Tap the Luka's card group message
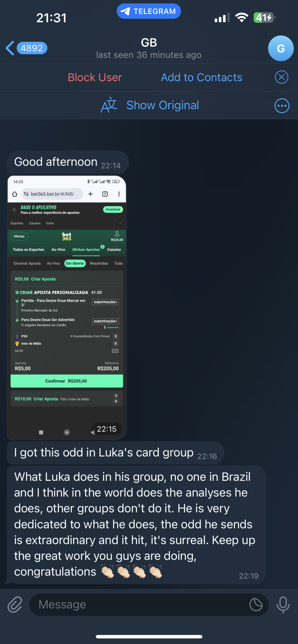This screenshot has height=644, width=298. click(115, 453)
